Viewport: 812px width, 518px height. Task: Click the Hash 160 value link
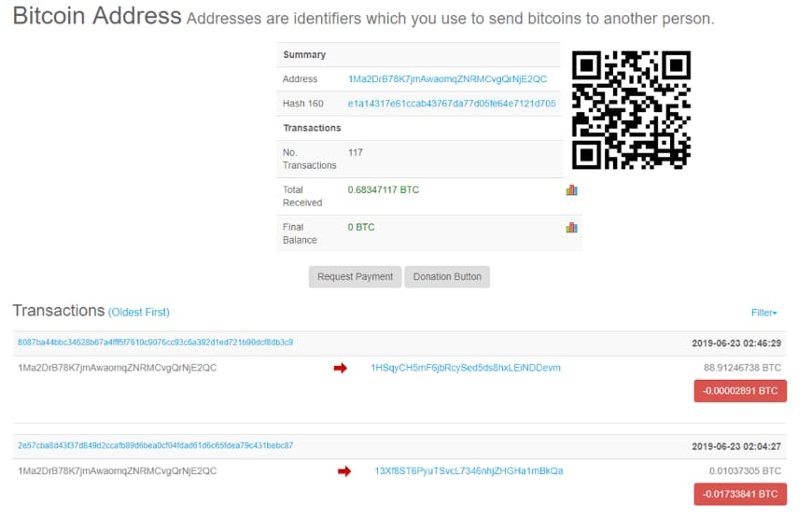point(452,104)
